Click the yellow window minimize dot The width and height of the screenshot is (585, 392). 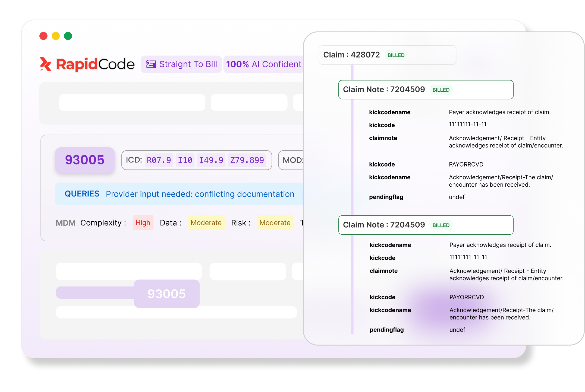pos(56,36)
